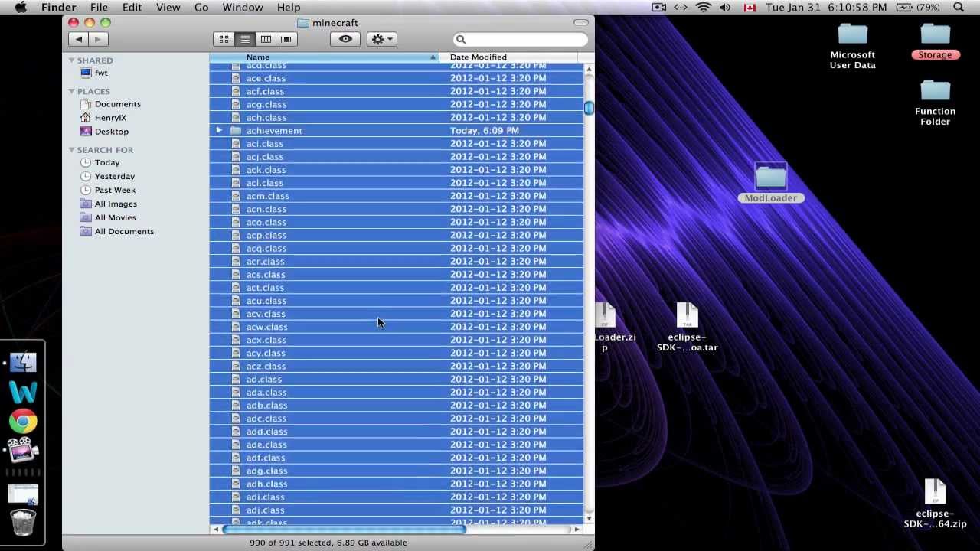Toggle toolbar with the pill button
The image size is (980, 551).
click(580, 22)
